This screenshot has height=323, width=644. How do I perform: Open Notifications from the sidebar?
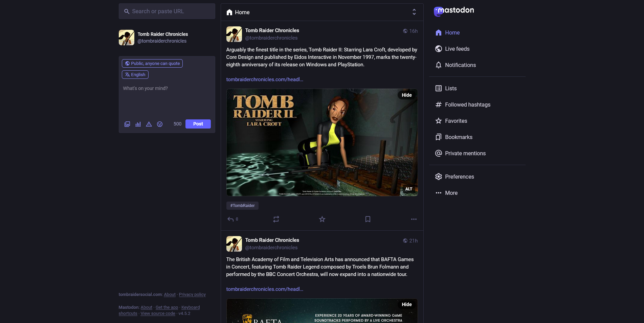460,65
